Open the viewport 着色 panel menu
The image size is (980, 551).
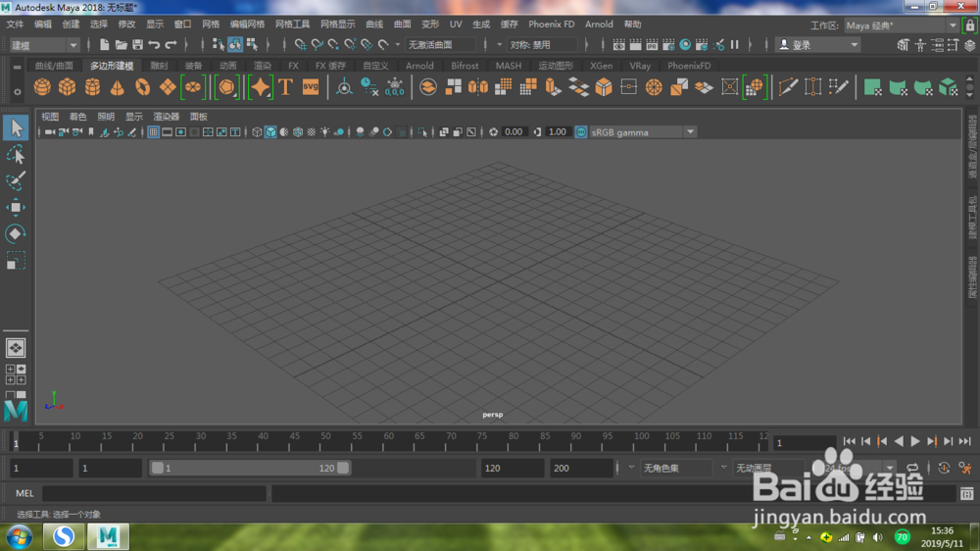pyautogui.click(x=77, y=117)
